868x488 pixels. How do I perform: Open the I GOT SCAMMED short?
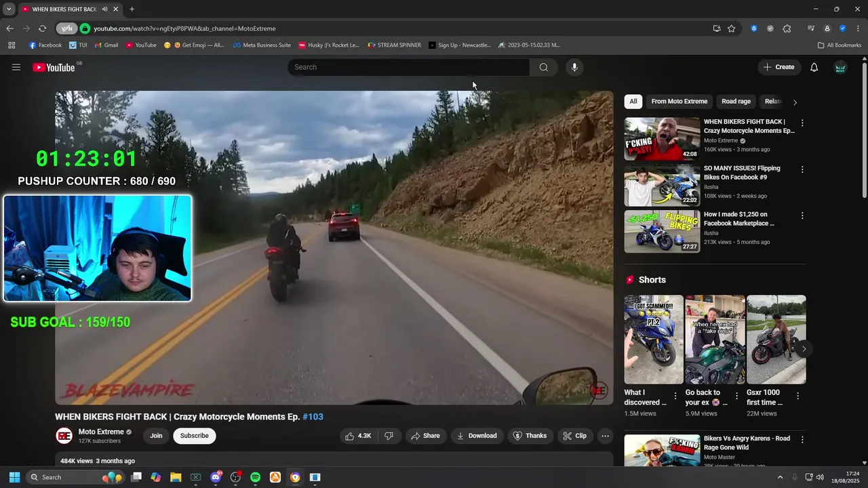pyautogui.click(x=654, y=340)
